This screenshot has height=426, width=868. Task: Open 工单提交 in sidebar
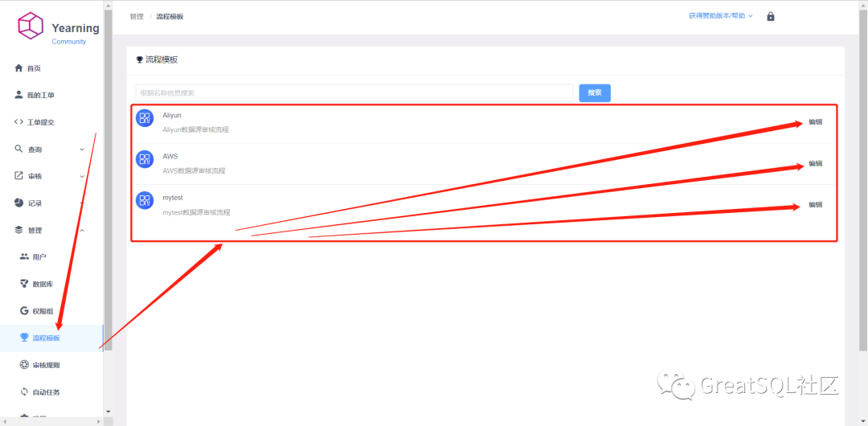pos(39,122)
